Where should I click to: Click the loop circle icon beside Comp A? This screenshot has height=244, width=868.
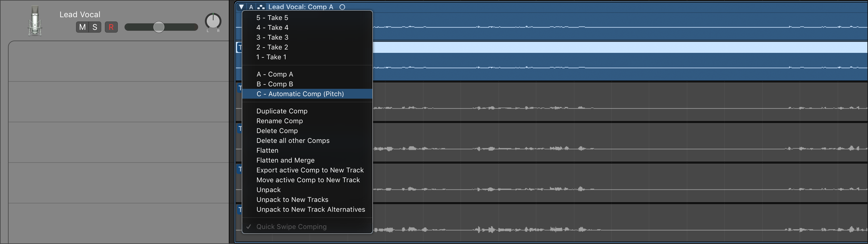coord(342,7)
